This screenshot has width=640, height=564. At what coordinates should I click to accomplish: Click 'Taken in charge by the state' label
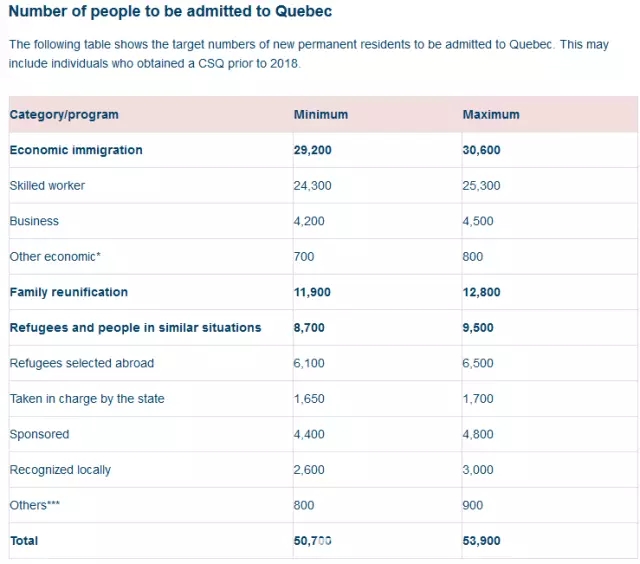pyautogui.click(x=87, y=399)
